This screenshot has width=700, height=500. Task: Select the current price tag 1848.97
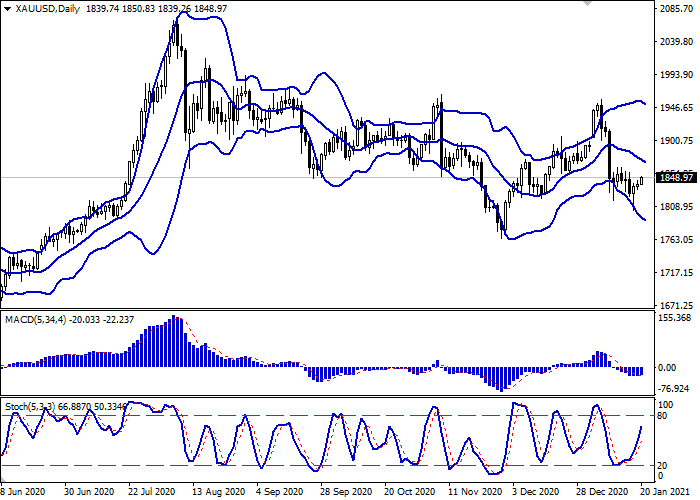pyautogui.click(x=678, y=178)
